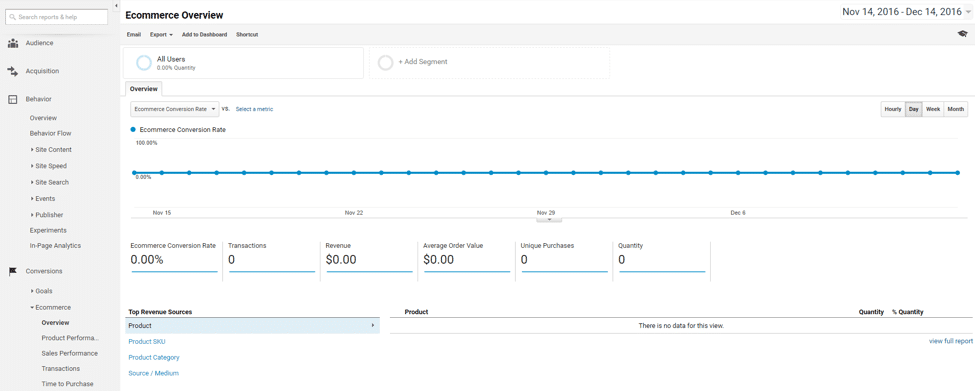Click the Acquisition arrows icon
The image size is (975, 391).
[x=12, y=71]
